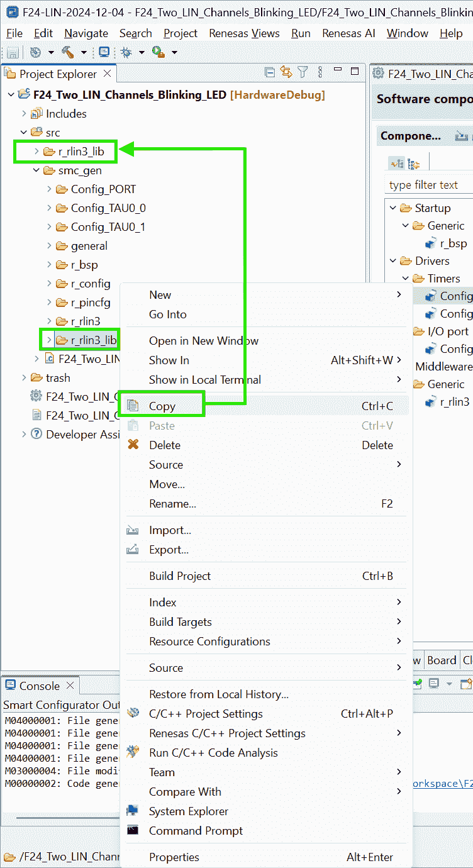Image resolution: width=473 pixels, height=868 pixels.
Task: Select Copy from the context menu
Action: 162,406
